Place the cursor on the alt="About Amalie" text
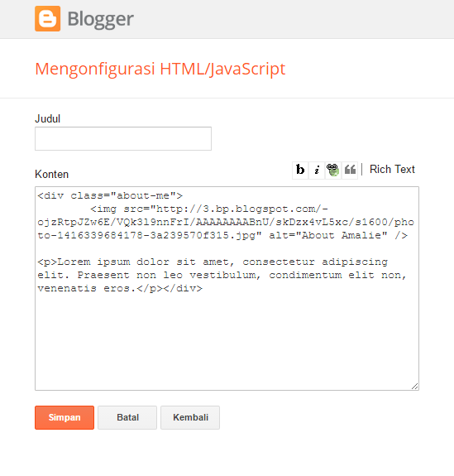This screenshot has height=476, width=454. point(328,235)
